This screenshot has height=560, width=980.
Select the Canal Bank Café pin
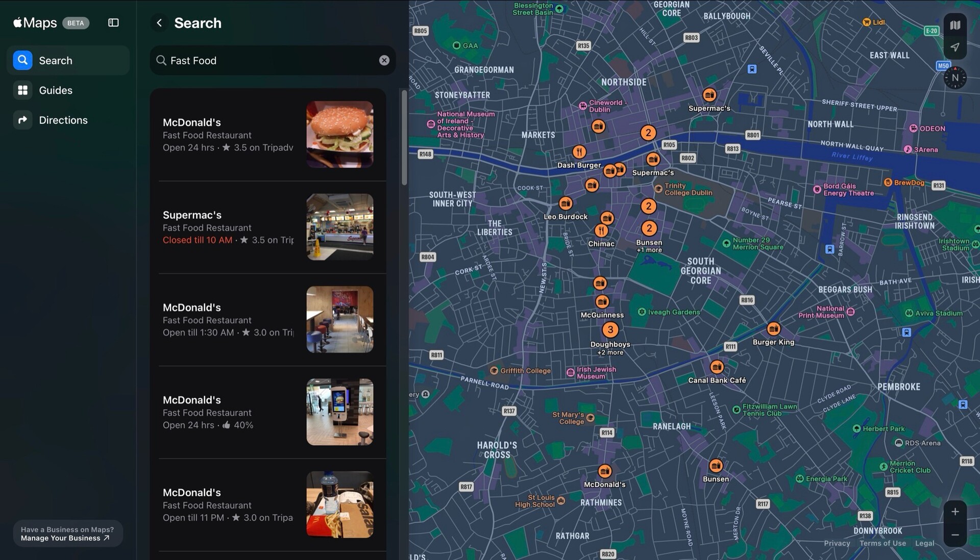(717, 367)
